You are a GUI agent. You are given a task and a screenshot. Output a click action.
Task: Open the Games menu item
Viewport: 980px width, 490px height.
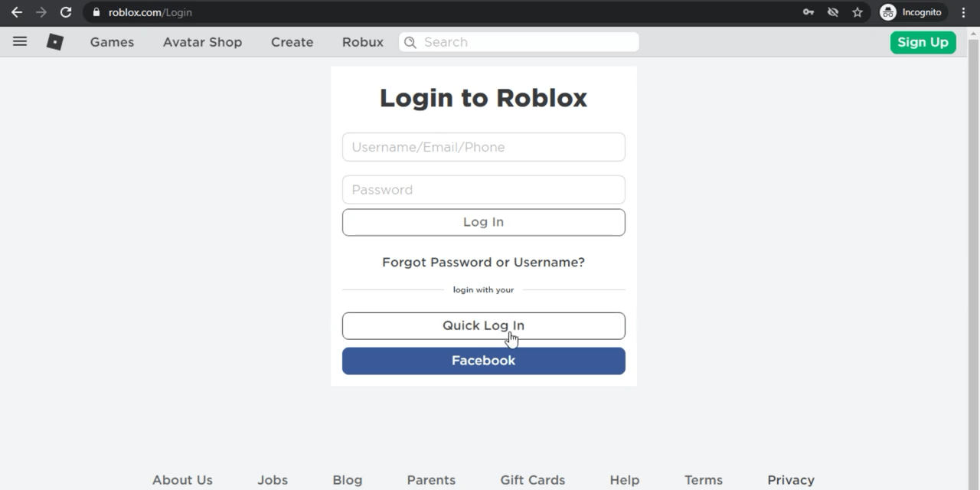112,42
